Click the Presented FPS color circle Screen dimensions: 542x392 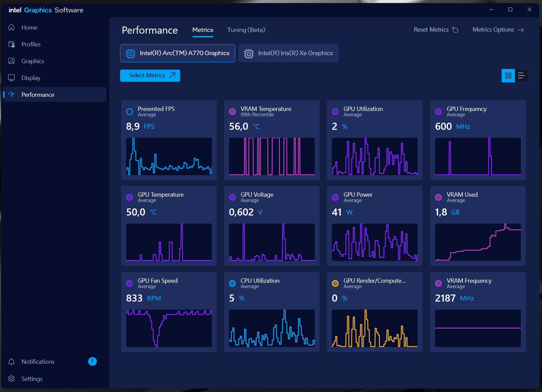coord(129,112)
